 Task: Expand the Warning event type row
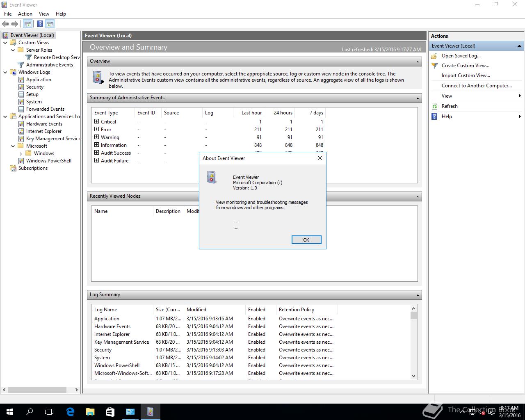pyautogui.click(x=96, y=137)
